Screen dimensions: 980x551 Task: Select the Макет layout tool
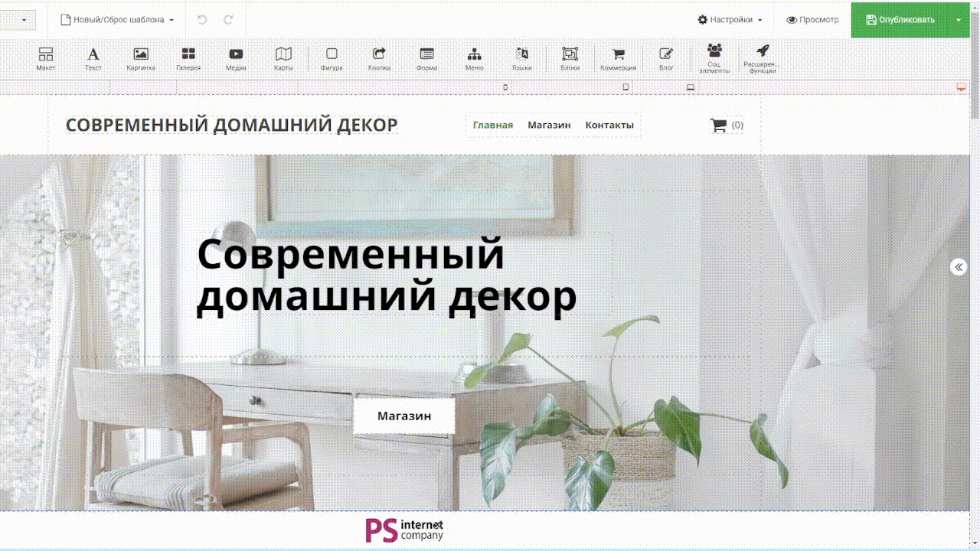click(x=46, y=58)
